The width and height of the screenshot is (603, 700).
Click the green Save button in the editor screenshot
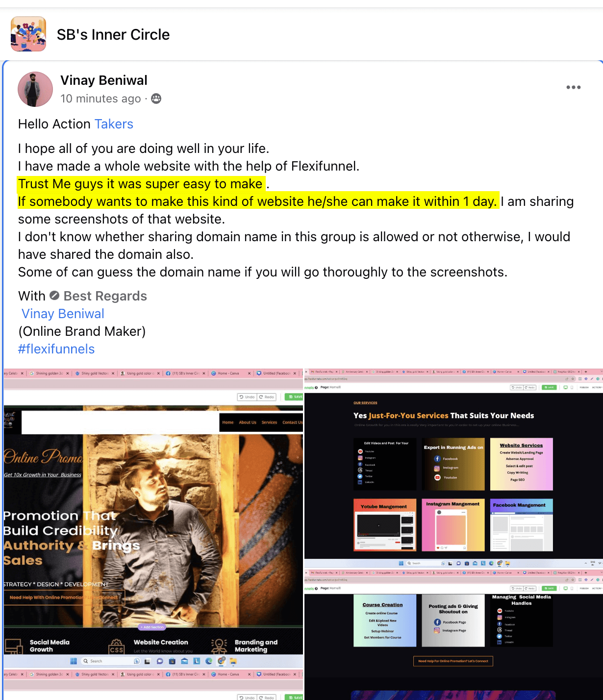coord(295,397)
